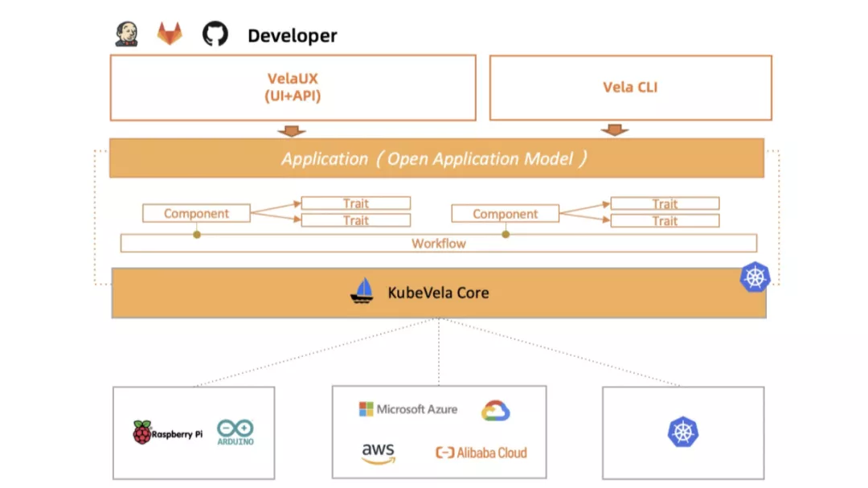Screen dimensions: 868x488
Task: Click the lower "Trait" box of the left Component
Action: coord(356,220)
